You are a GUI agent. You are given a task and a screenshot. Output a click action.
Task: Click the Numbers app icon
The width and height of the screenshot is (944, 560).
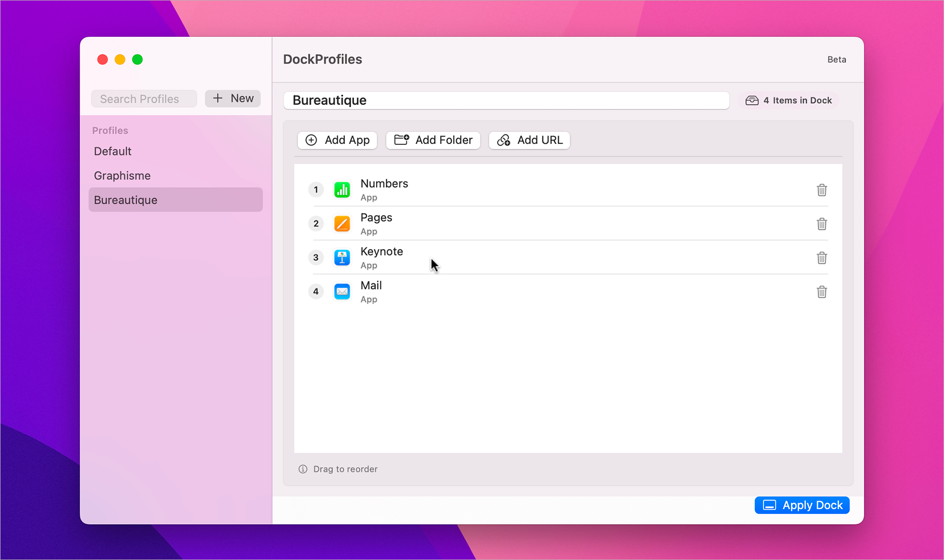point(342,190)
